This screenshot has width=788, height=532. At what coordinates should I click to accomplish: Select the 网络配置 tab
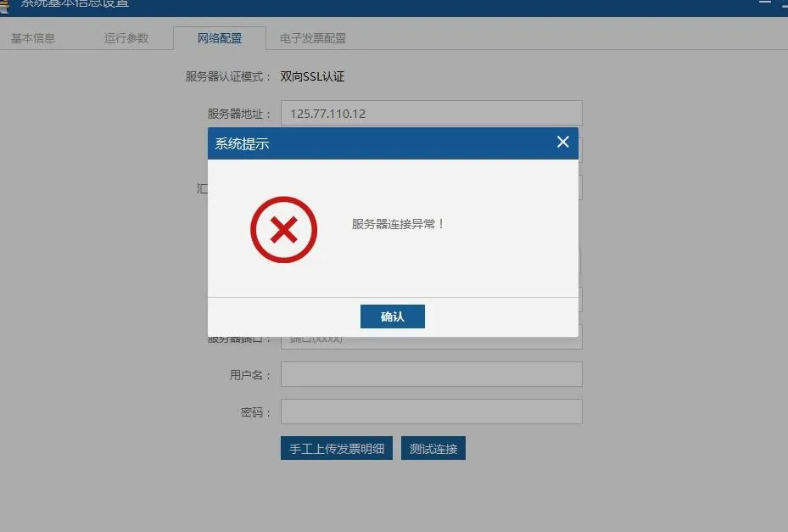click(220, 38)
